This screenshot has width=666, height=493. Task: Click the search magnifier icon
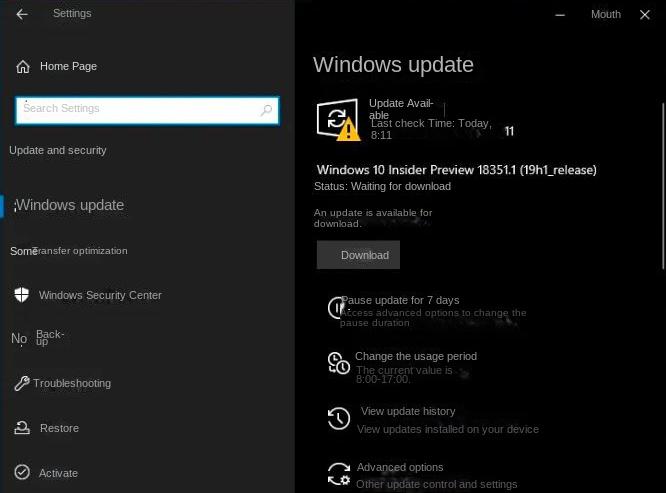point(267,110)
